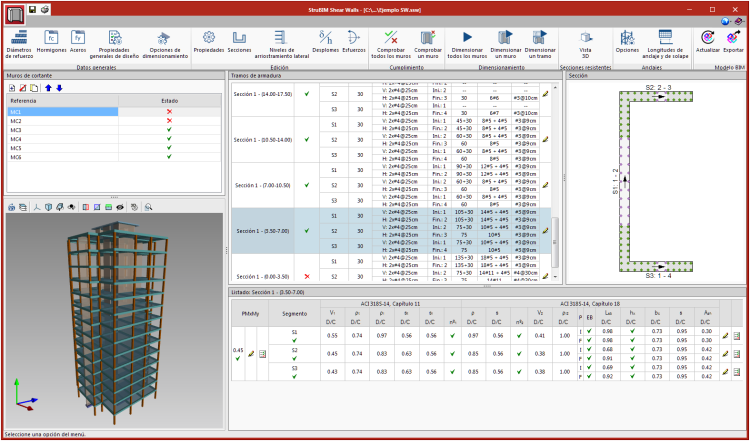Click the Save icon in title bar
The width and height of the screenshot is (750, 441).
[x=33, y=9]
